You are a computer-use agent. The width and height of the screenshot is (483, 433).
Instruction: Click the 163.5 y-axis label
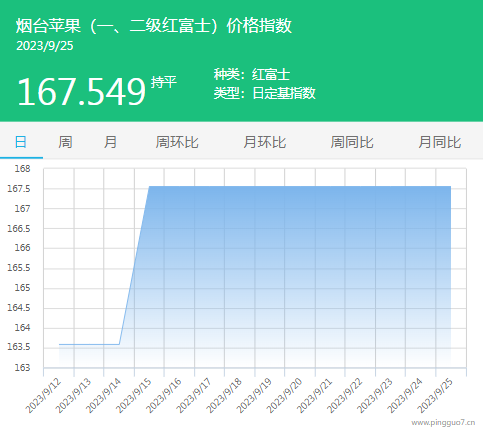click(x=19, y=347)
